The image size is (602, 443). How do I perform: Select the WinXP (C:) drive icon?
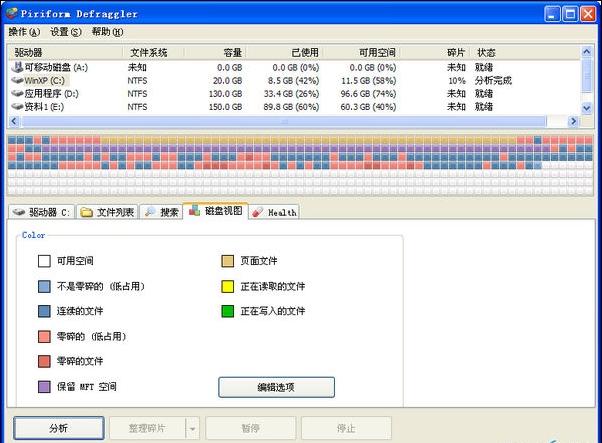click(17, 80)
